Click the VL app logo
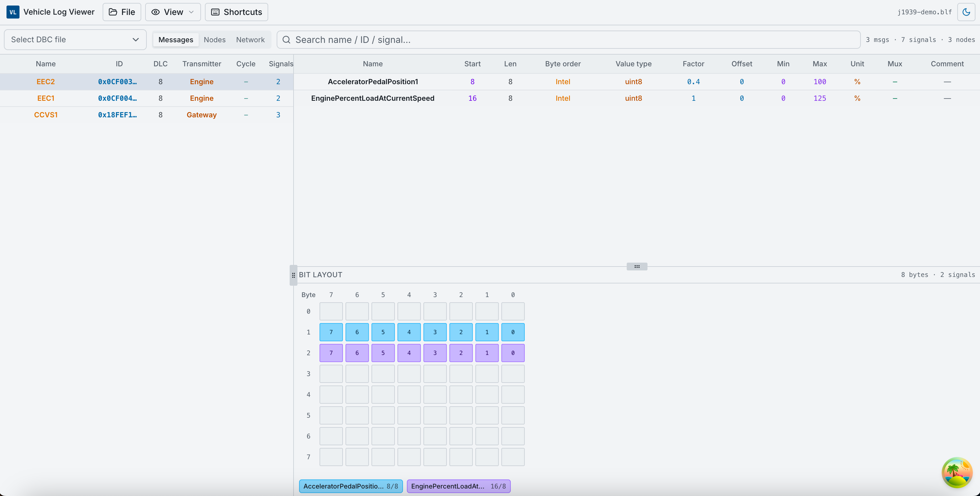This screenshot has width=980, height=496. (x=13, y=12)
